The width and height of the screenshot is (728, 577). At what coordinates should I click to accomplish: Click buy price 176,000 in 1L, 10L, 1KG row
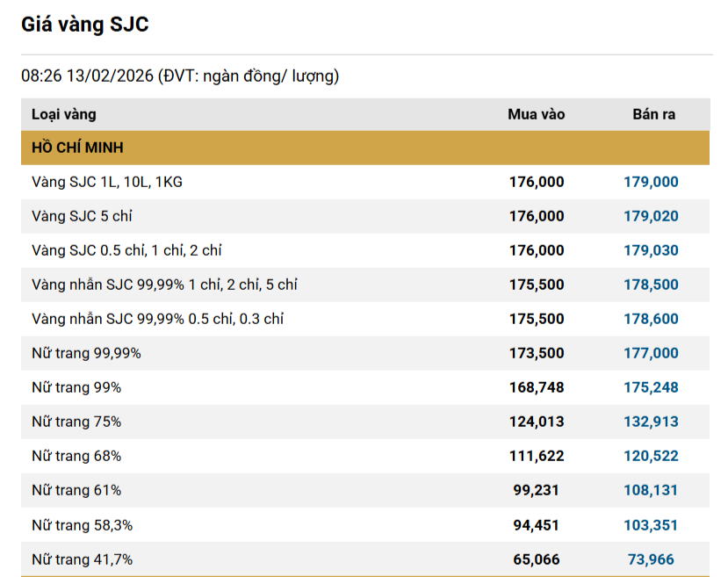click(x=537, y=182)
